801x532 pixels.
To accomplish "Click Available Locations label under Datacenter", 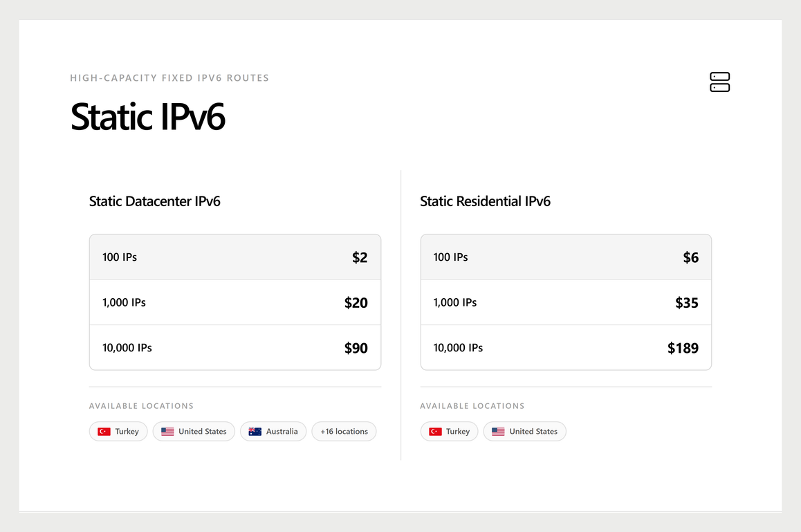I will point(142,406).
